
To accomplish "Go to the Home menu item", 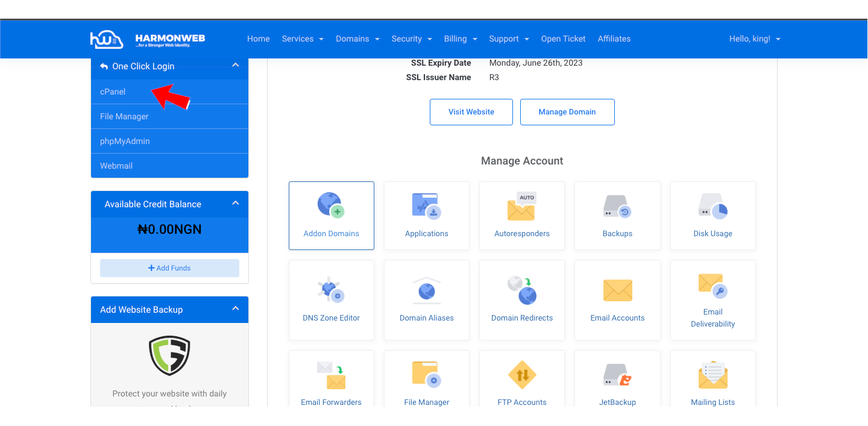I will [x=258, y=39].
